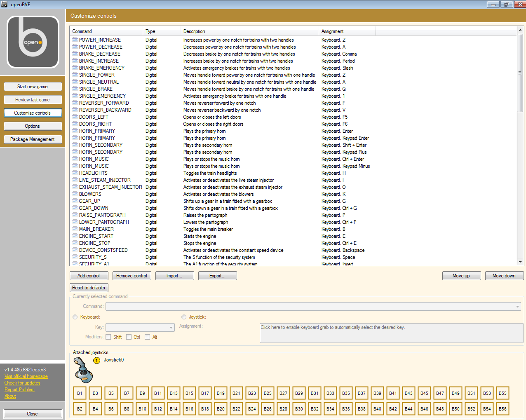Tick the Alt modifier checkbox

click(147, 337)
